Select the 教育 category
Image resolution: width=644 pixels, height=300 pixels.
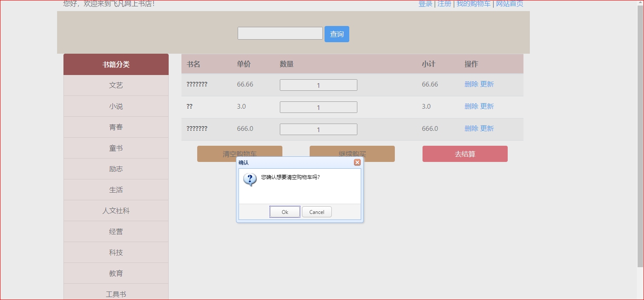(116, 273)
